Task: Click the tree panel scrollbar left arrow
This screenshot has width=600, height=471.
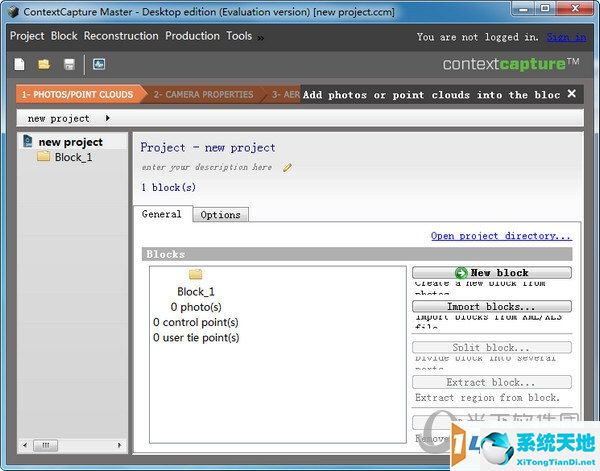Action: [x=25, y=445]
